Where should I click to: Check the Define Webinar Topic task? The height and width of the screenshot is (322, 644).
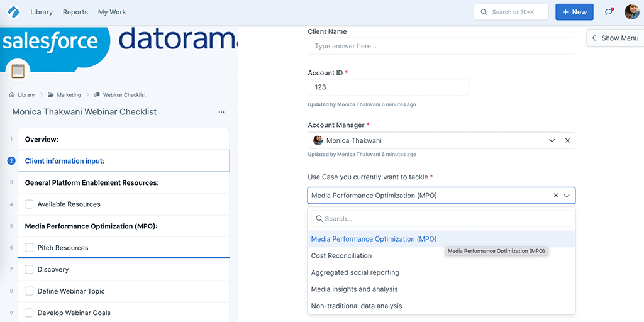pos(29,291)
